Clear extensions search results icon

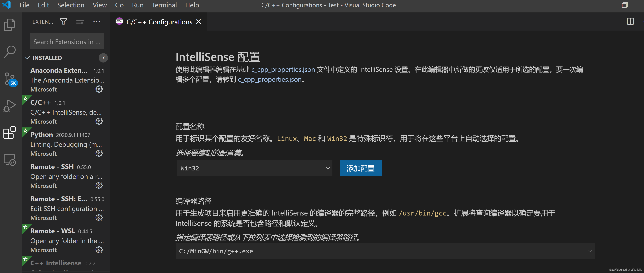coord(80,22)
